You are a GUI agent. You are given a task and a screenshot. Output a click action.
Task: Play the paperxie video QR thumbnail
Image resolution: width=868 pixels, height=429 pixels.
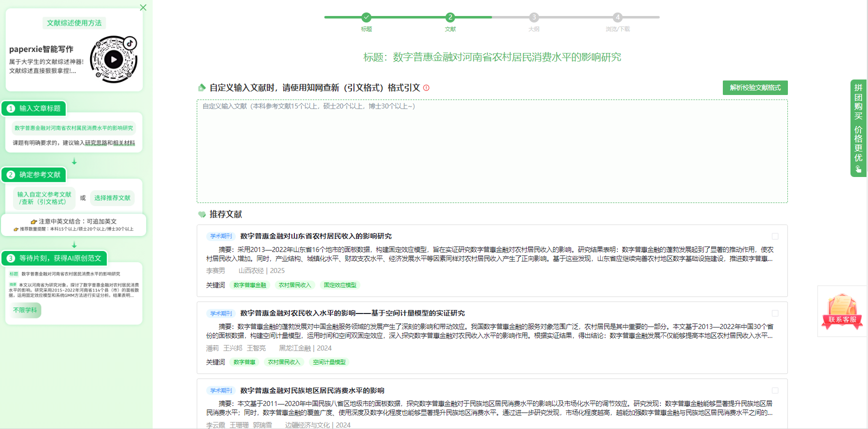pos(114,59)
